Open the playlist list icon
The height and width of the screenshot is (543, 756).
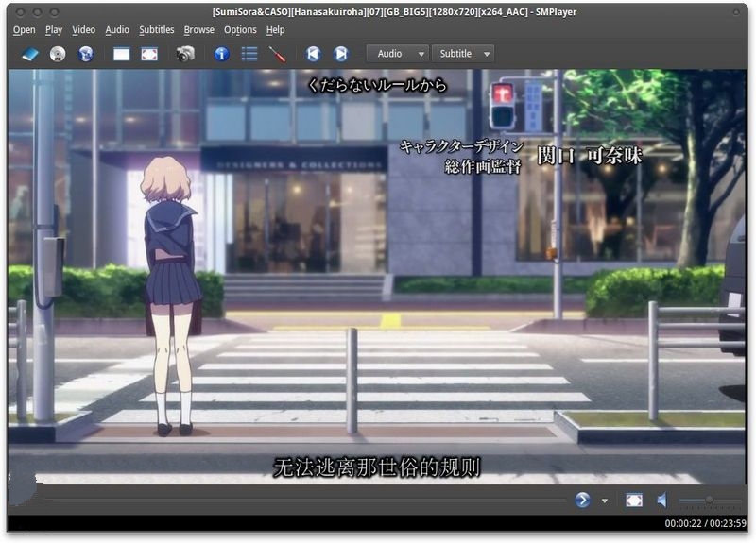(249, 54)
